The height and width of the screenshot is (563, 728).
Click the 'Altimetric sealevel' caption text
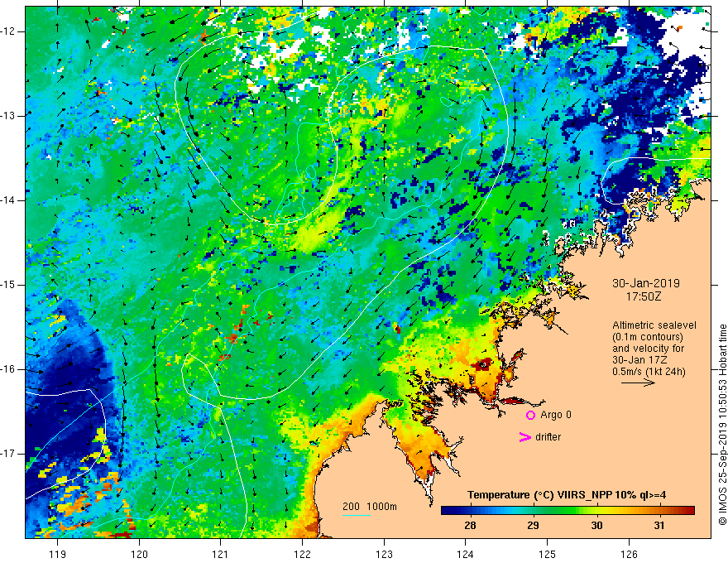click(x=654, y=325)
